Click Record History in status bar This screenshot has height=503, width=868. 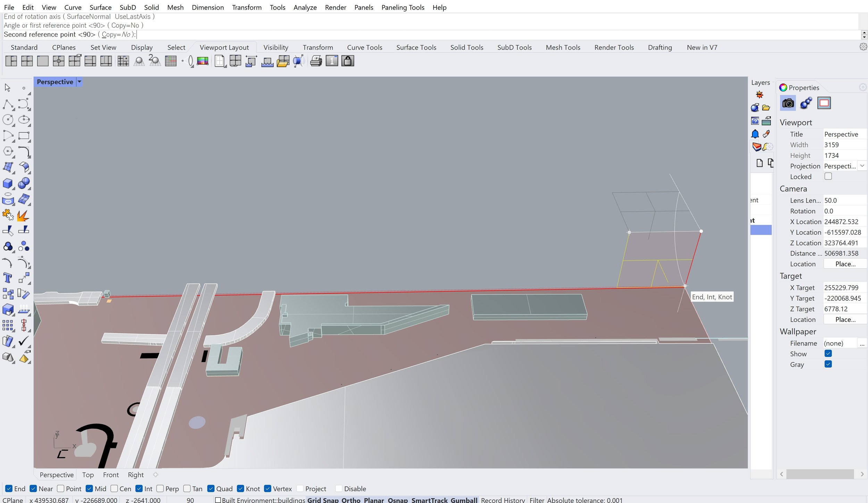pyautogui.click(x=503, y=500)
